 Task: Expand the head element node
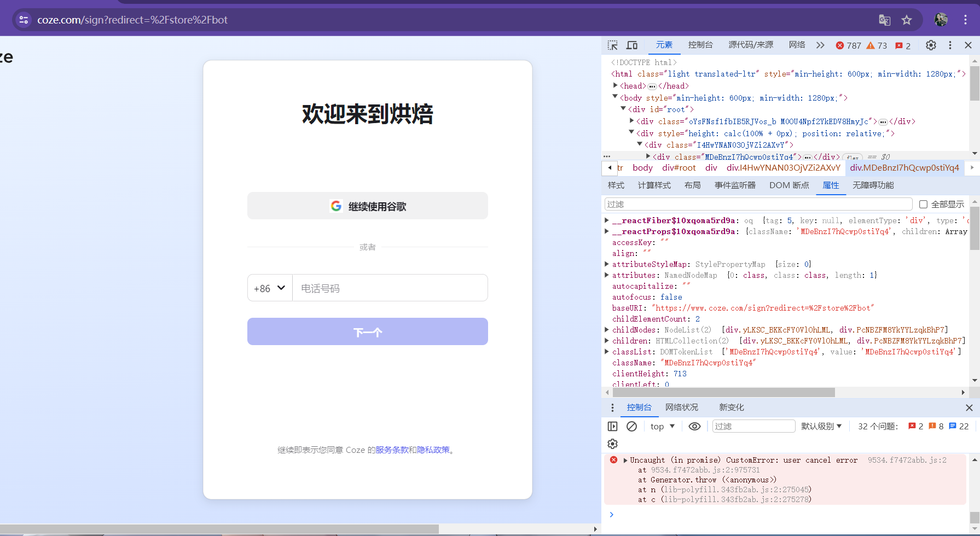616,85
